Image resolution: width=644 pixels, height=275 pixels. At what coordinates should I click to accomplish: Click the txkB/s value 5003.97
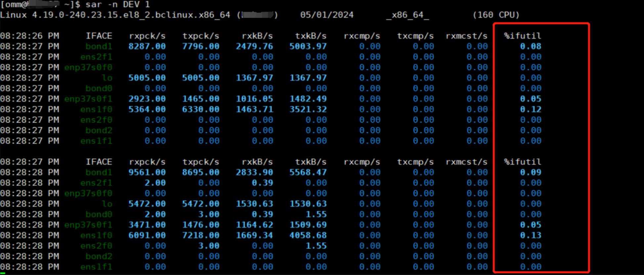click(308, 47)
